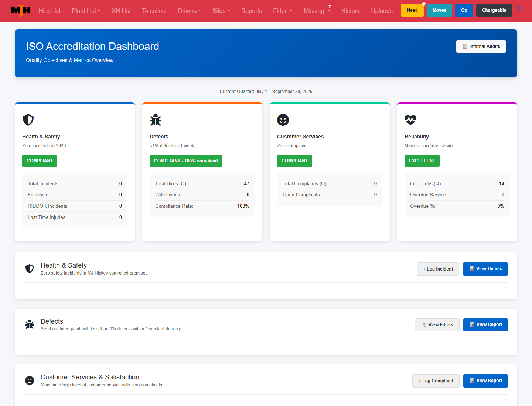Click the smiley icon beside Customer Services & Satisfaction
This screenshot has height=406, width=532.
coord(30,381)
